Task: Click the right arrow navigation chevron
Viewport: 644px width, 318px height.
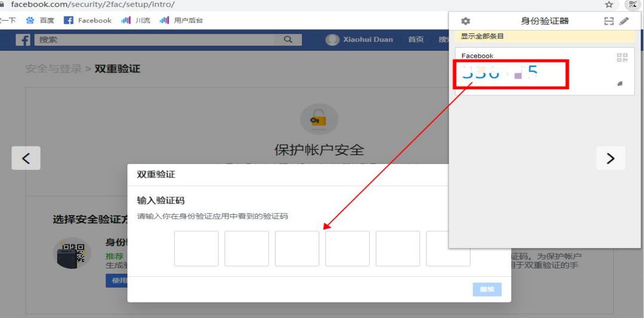Action: [611, 158]
